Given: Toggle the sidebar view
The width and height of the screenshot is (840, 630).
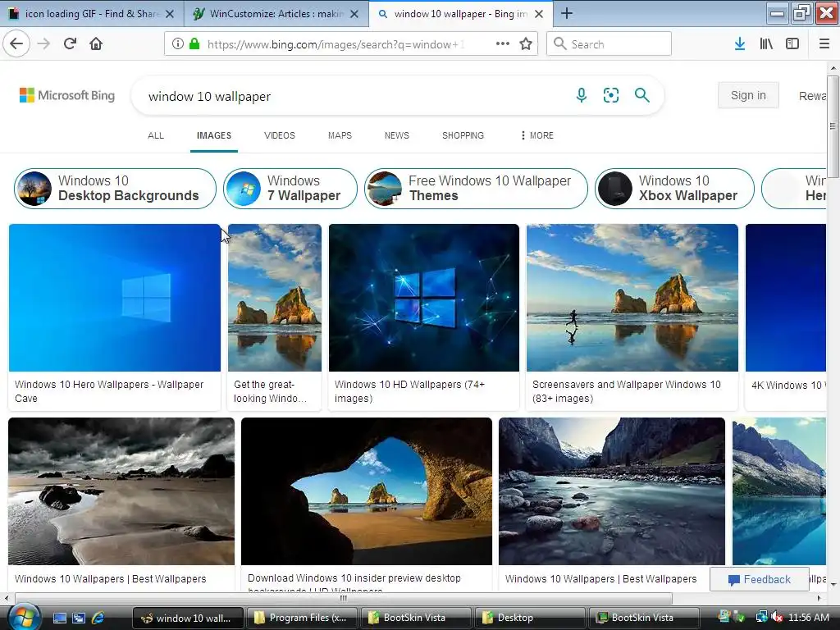Looking at the screenshot, I should click(x=792, y=44).
